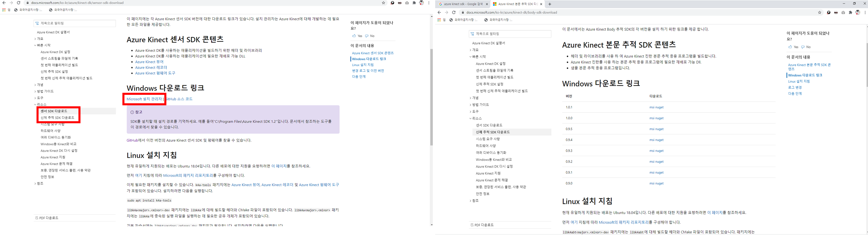
Task: Close the Google search tab
Action: coord(487,4)
